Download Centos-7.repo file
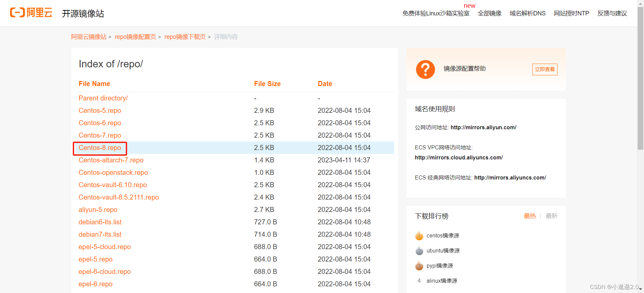The width and height of the screenshot is (644, 293). tap(100, 135)
